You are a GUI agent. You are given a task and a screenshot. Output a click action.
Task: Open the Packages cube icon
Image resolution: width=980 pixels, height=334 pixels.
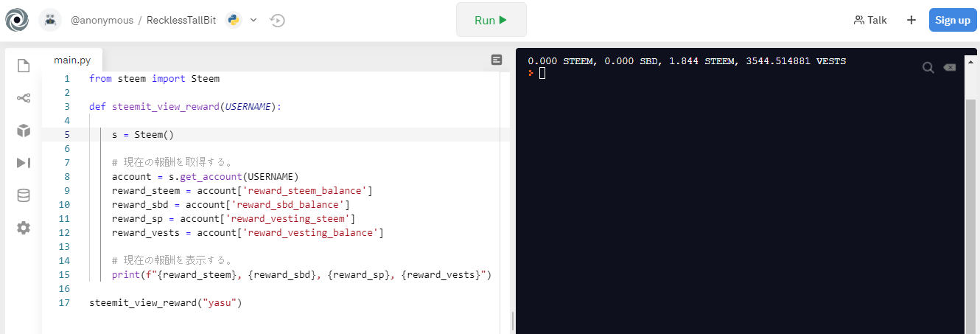pyautogui.click(x=24, y=131)
